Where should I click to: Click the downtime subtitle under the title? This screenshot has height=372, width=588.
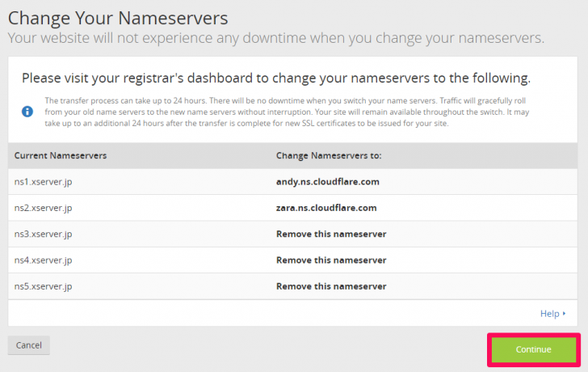[276, 38]
